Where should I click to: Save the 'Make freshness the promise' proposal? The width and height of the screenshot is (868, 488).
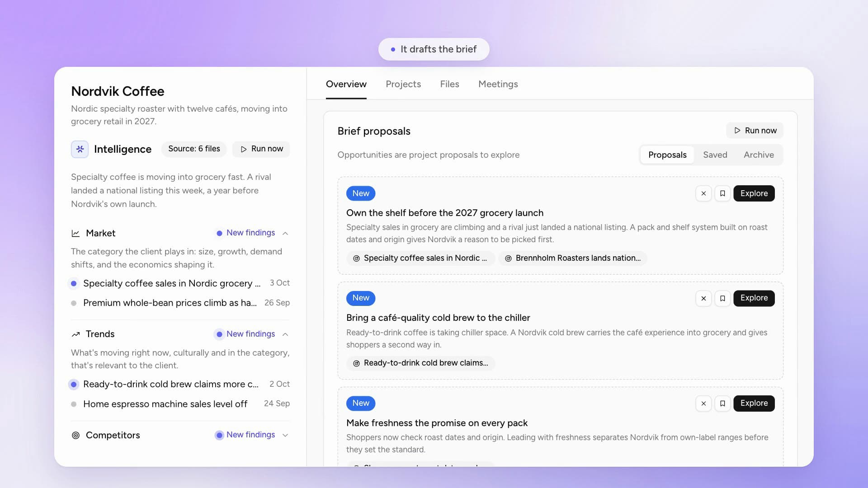(722, 404)
